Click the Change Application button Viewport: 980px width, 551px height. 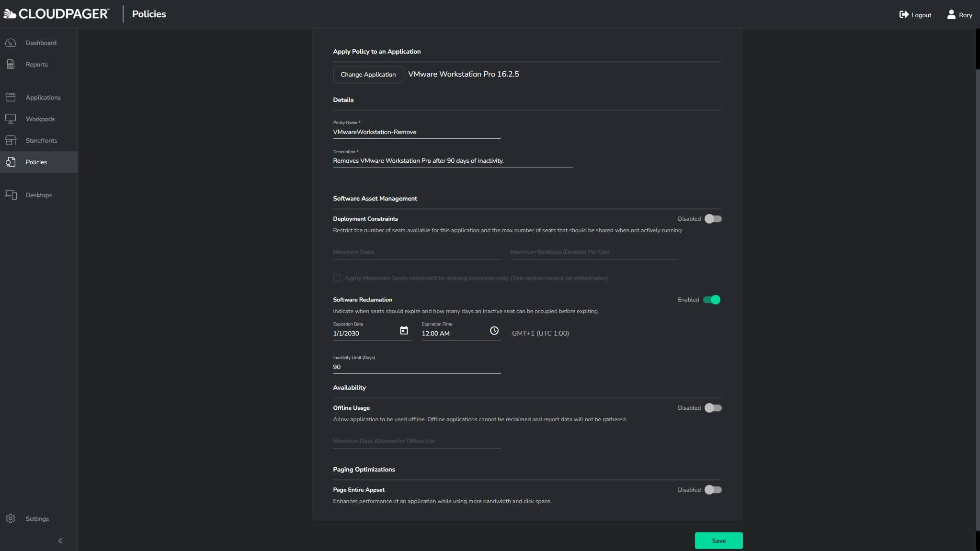click(368, 75)
